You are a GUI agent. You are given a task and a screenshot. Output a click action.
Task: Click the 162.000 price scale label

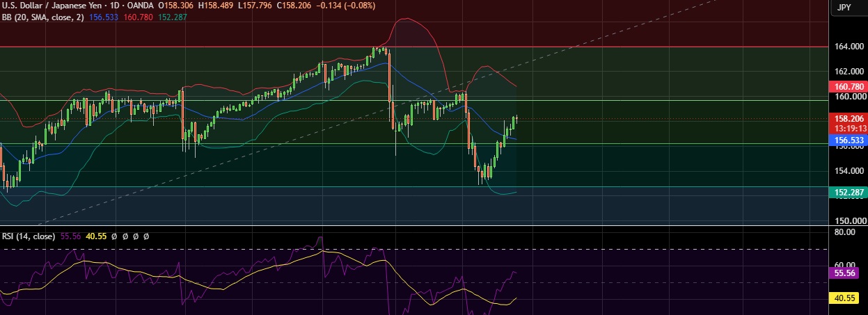(850, 72)
